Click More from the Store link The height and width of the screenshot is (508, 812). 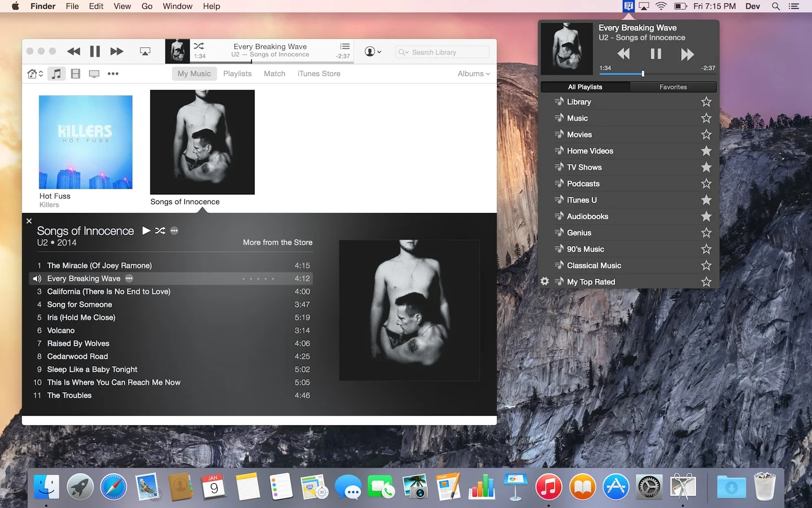[277, 242]
